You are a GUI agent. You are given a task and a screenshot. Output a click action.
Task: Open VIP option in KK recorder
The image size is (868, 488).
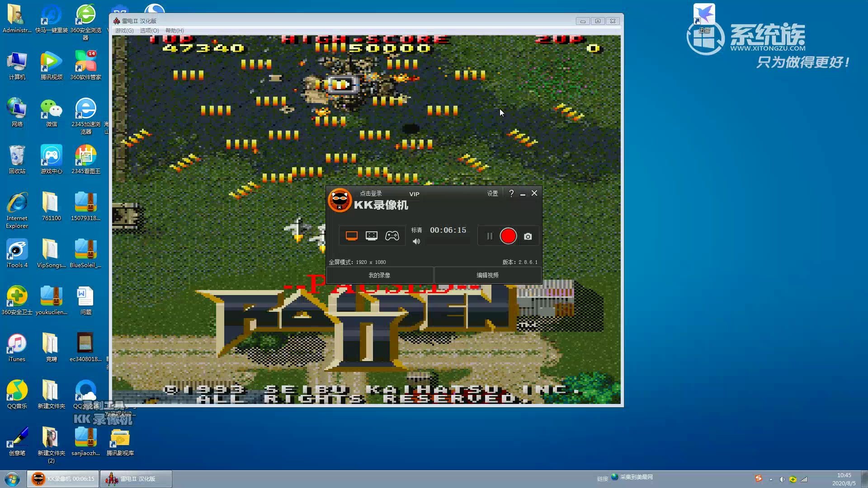(414, 194)
